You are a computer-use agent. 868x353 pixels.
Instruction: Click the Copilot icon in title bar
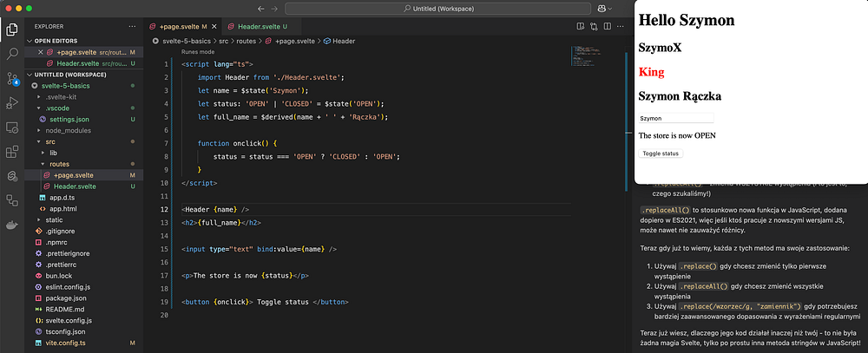click(602, 9)
